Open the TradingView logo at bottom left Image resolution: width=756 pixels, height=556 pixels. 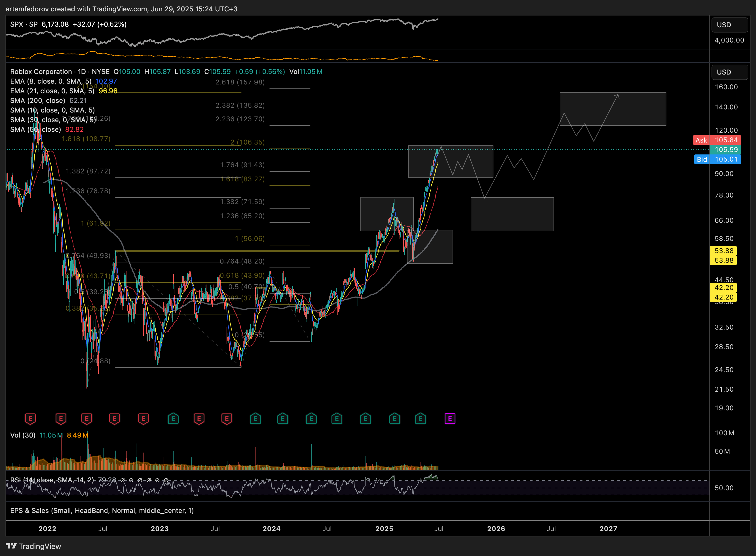tap(33, 546)
